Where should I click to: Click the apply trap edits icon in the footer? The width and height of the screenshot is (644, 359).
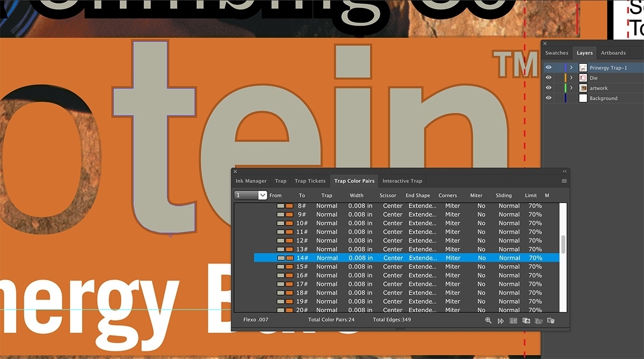click(538, 320)
